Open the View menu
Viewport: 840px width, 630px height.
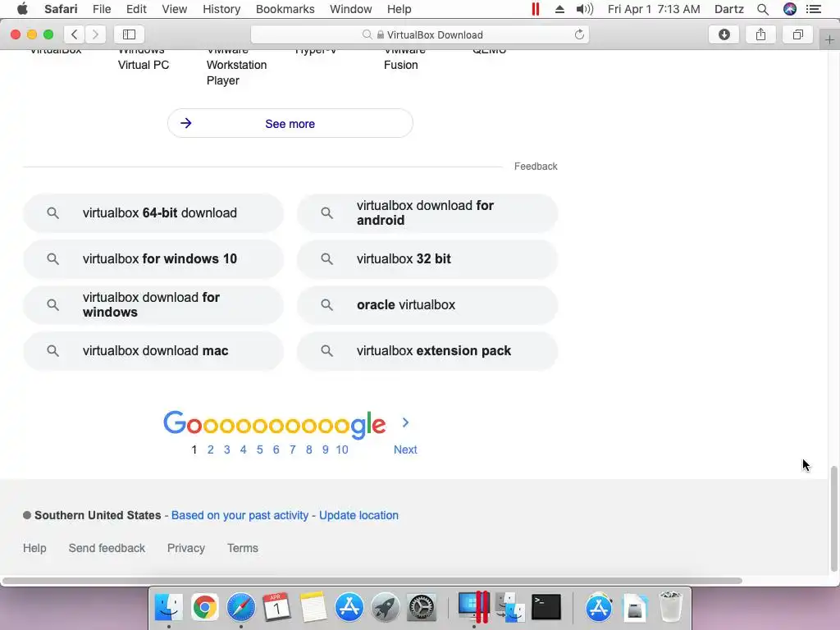click(175, 9)
